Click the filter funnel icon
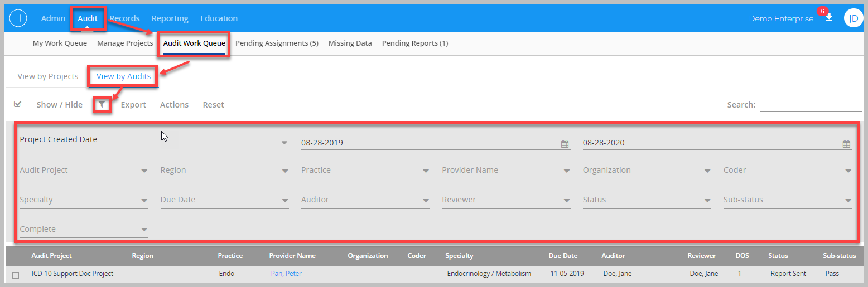 click(x=102, y=104)
